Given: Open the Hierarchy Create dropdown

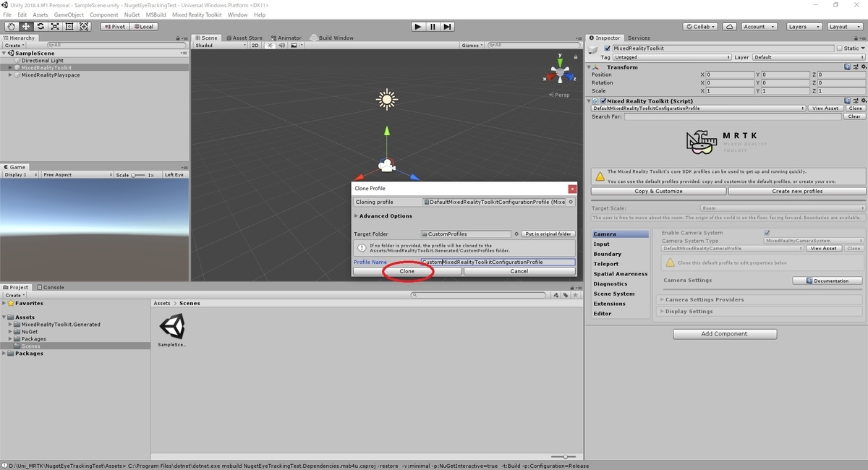Looking at the screenshot, I should [x=14, y=45].
